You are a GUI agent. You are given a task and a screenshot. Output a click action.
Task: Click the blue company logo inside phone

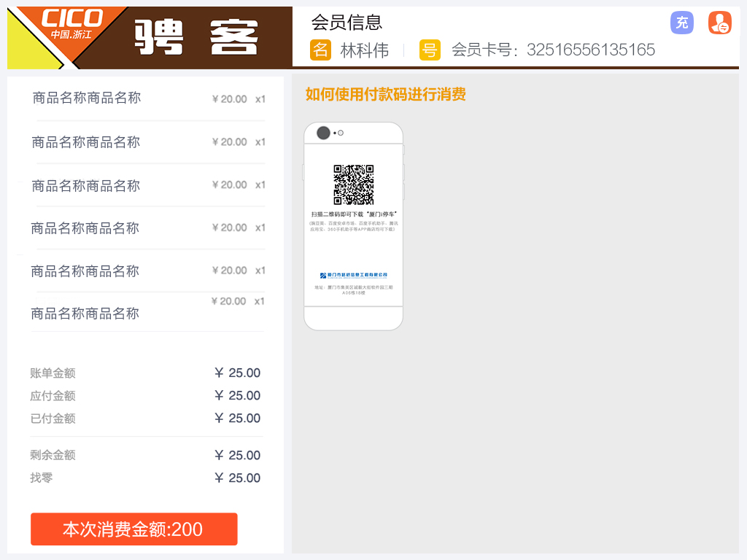click(x=353, y=275)
